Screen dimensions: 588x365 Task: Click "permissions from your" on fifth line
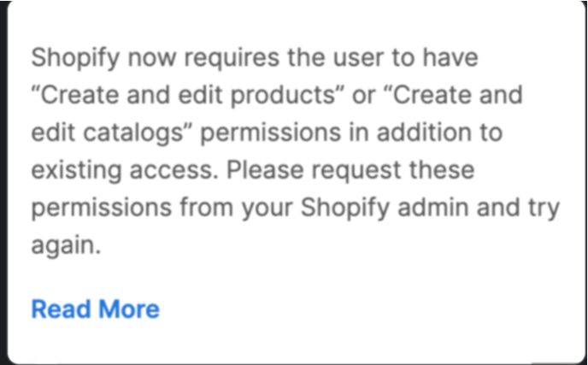162,209
